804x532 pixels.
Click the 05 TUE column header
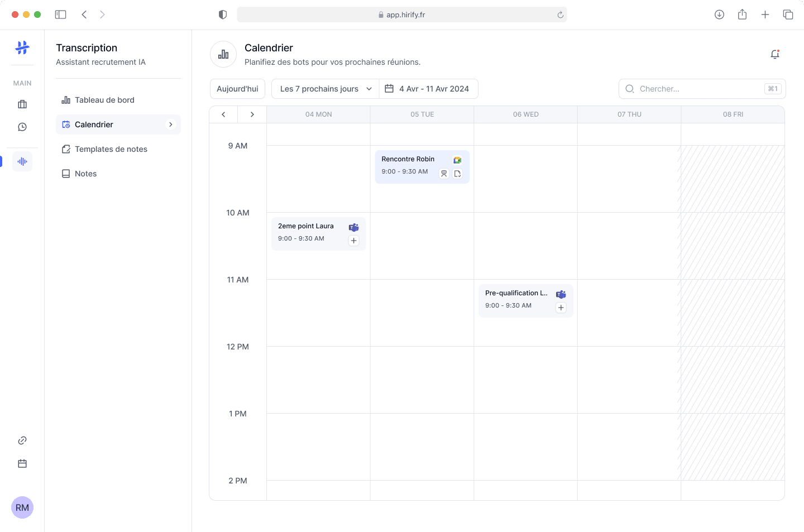(x=422, y=114)
